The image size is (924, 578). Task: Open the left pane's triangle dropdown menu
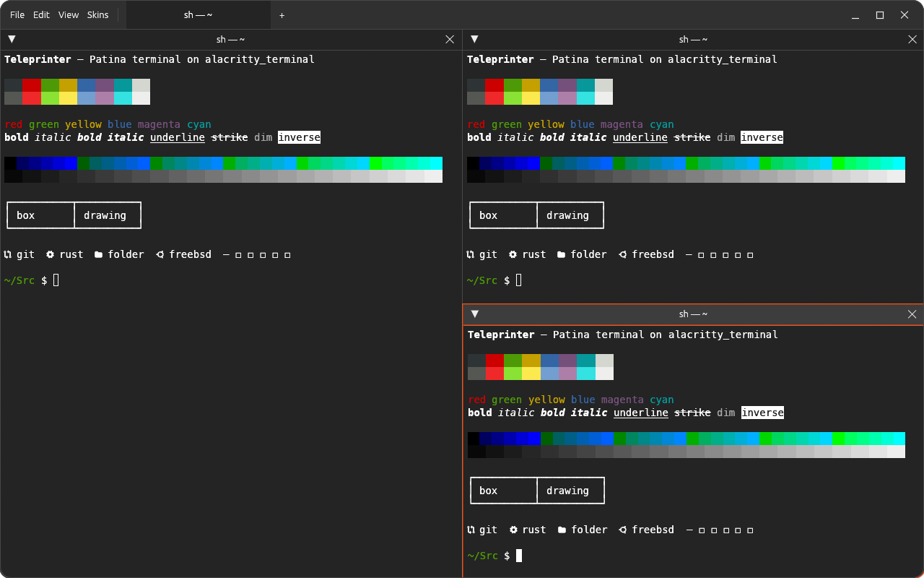click(x=12, y=39)
